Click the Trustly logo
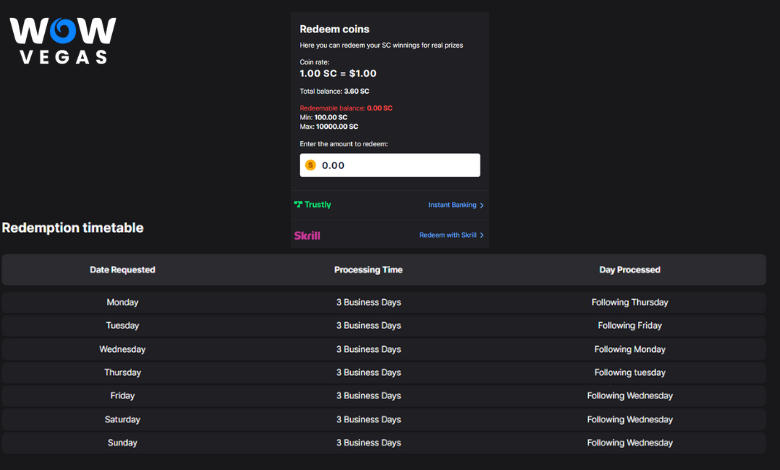 [x=312, y=204]
